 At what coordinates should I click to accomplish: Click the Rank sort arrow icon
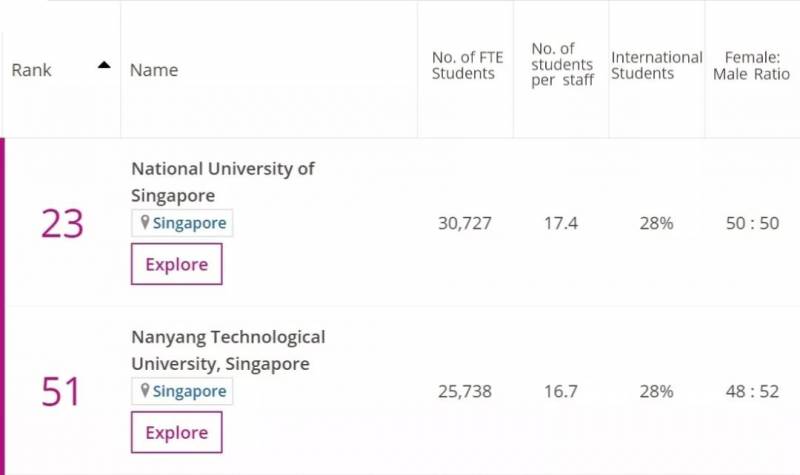click(x=104, y=66)
